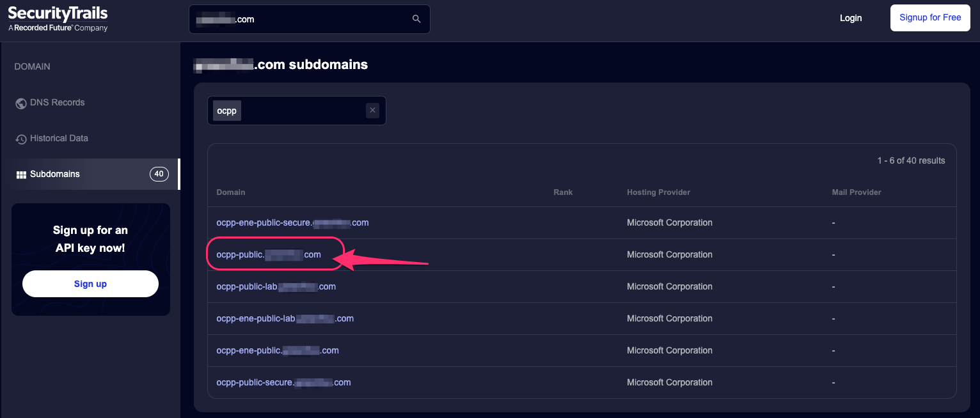Image resolution: width=980 pixels, height=418 pixels.
Task: Click the search magnifier icon
Action: click(416, 19)
